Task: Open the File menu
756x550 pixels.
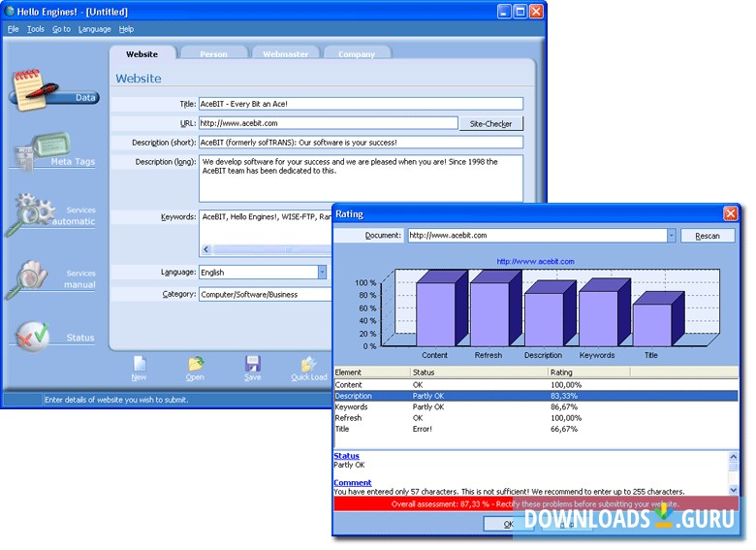Action: 13,29
